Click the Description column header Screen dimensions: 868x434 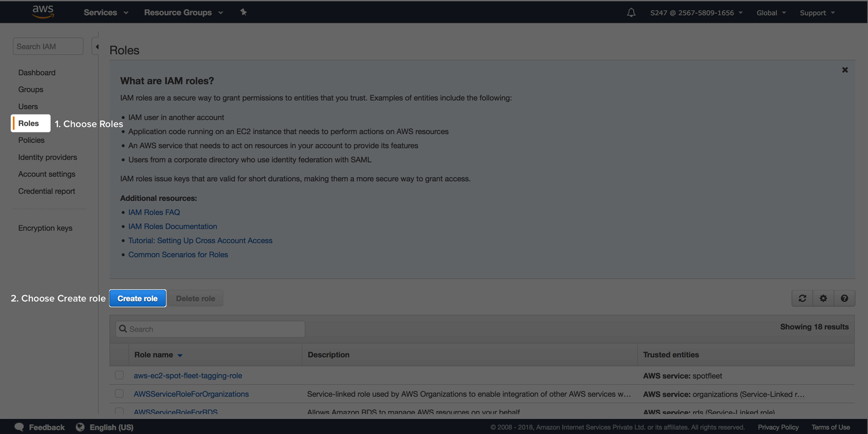point(329,355)
